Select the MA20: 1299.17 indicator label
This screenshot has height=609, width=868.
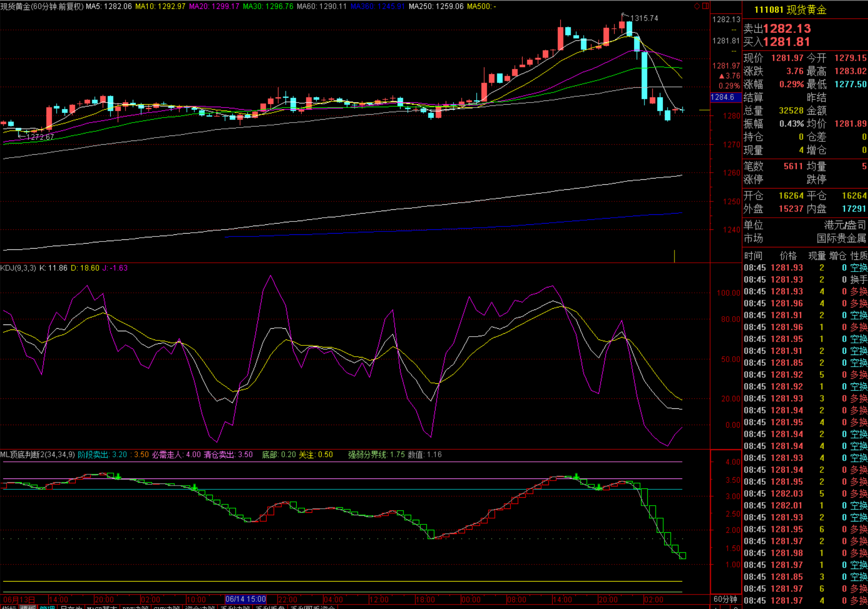(214, 6)
